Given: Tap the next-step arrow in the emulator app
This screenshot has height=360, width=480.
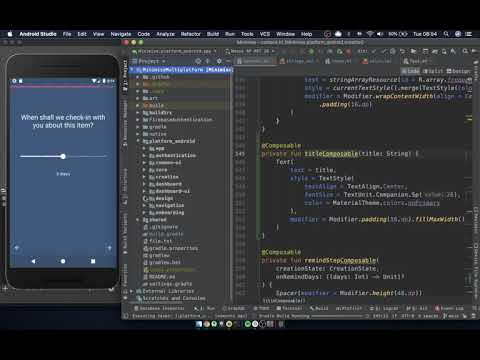Looking at the screenshot, I should tap(109, 248).
